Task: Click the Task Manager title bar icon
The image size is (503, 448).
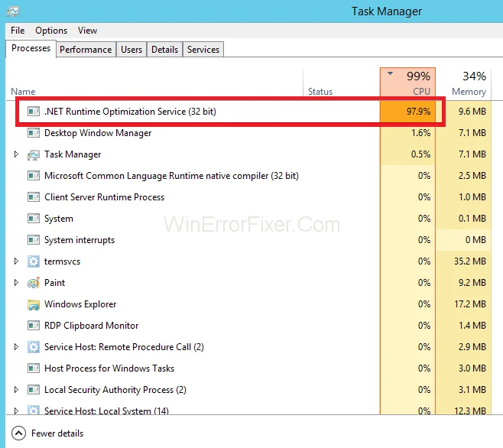Action: 13,11
